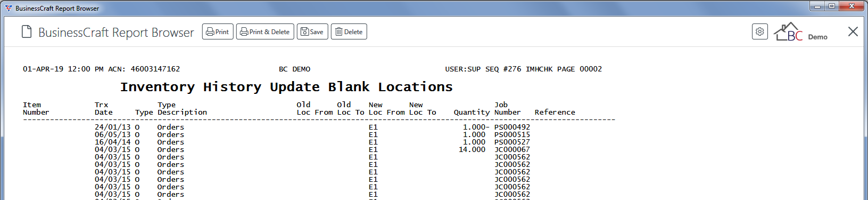Click 'PAGE 00002' page indicator
The width and height of the screenshot is (868, 200).
[x=580, y=69]
